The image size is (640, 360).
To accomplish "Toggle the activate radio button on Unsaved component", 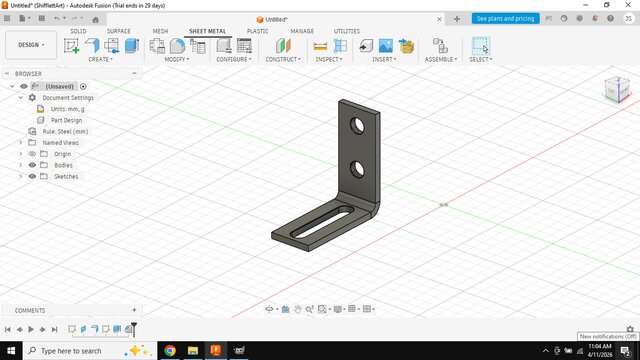I will [x=83, y=87].
